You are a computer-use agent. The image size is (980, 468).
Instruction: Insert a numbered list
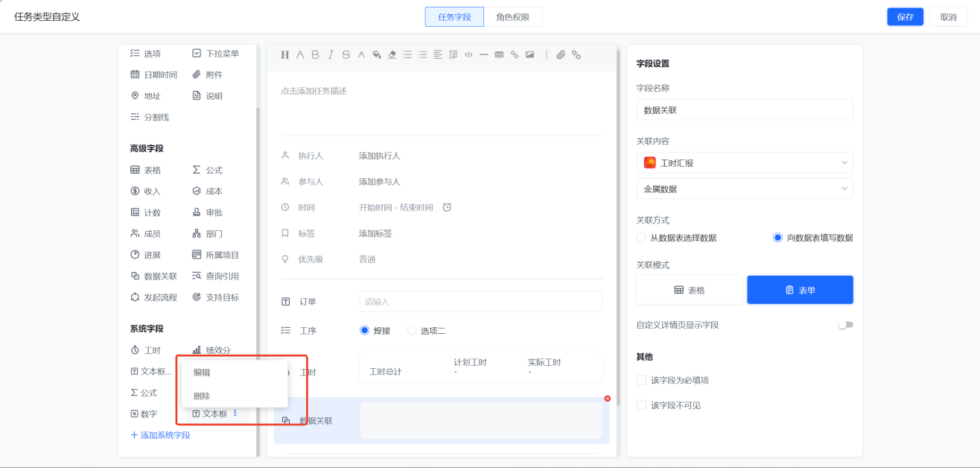pyautogui.click(x=407, y=54)
